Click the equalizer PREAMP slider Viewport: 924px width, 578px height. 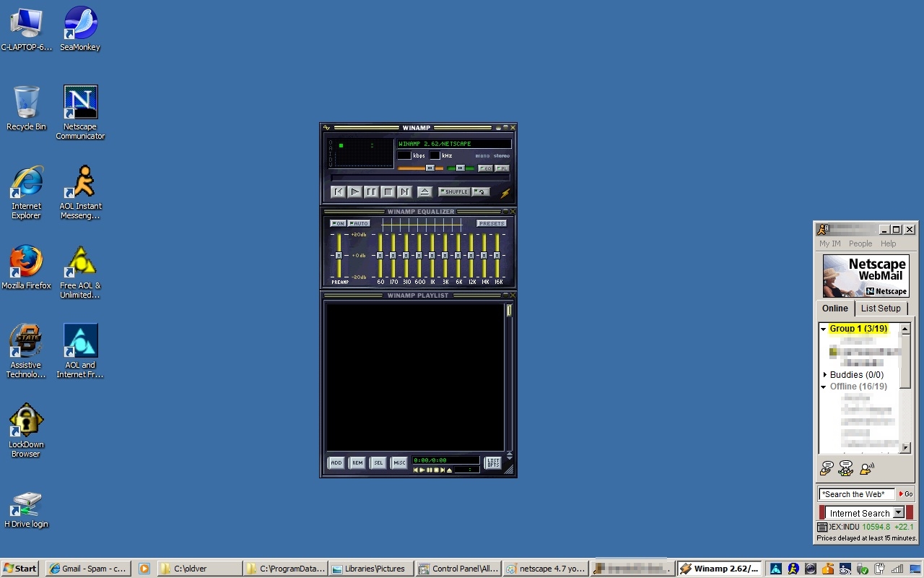pos(339,255)
